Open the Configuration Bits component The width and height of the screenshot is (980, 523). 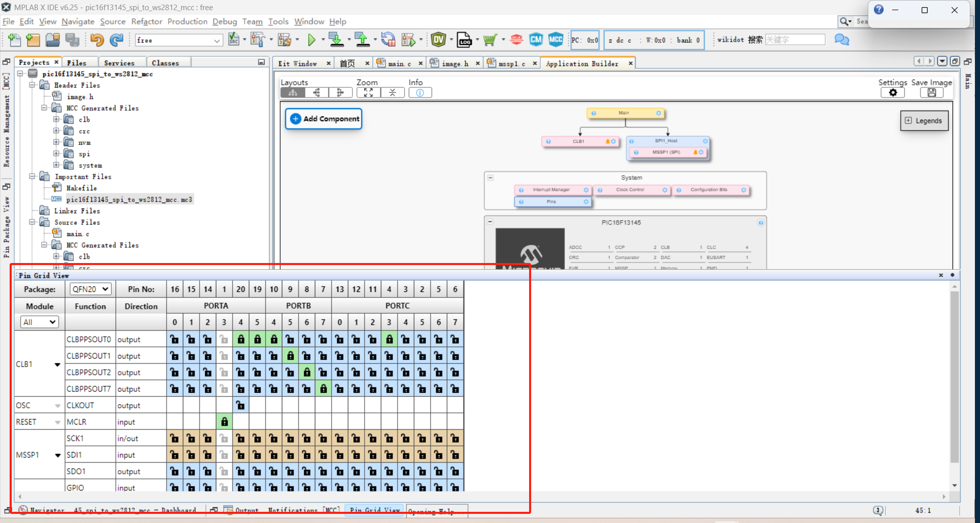[x=710, y=190]
